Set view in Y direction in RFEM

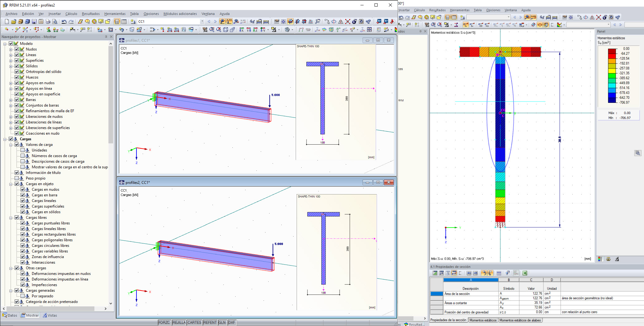[249, 30]
